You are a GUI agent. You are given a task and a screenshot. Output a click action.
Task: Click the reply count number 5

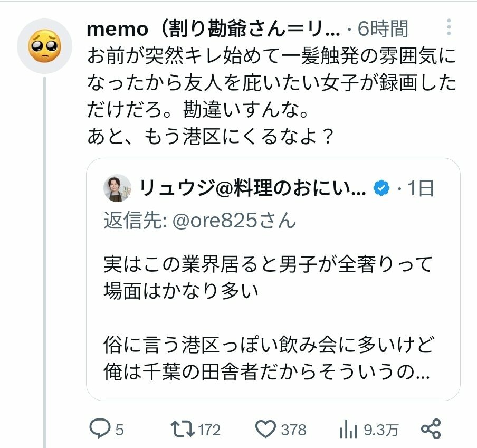point(119,430)
